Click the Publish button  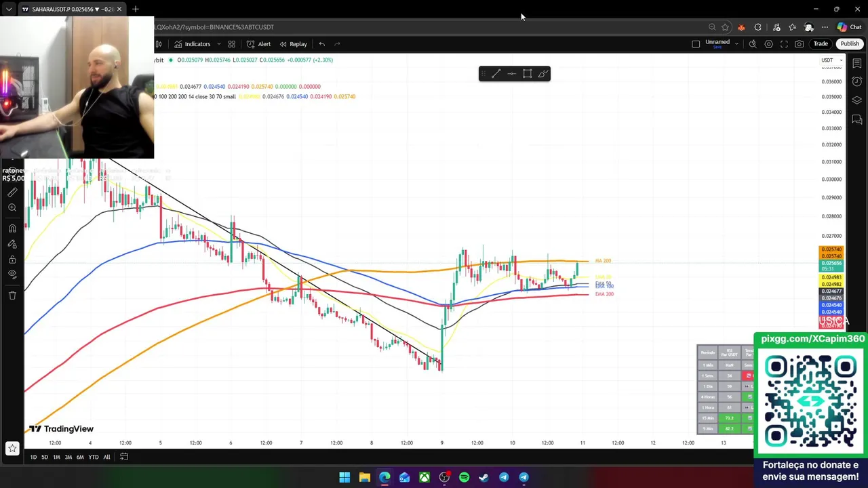[x=850, y=44]
